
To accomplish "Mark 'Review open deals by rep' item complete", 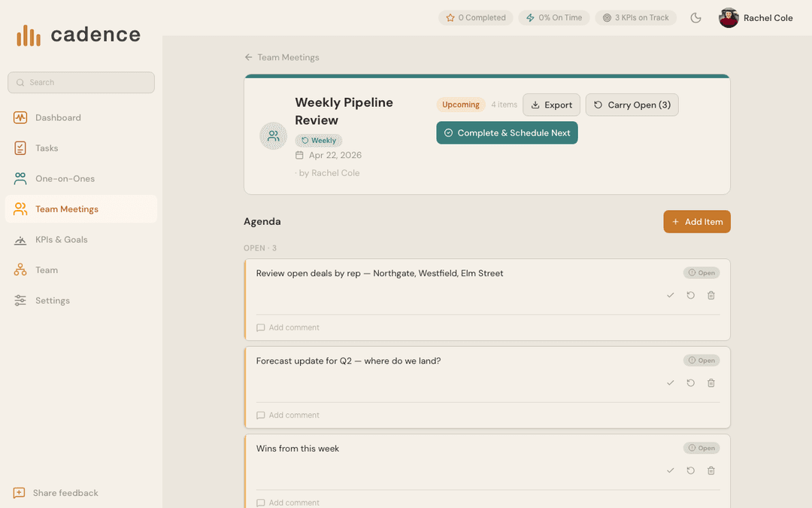I will [670, 296].
